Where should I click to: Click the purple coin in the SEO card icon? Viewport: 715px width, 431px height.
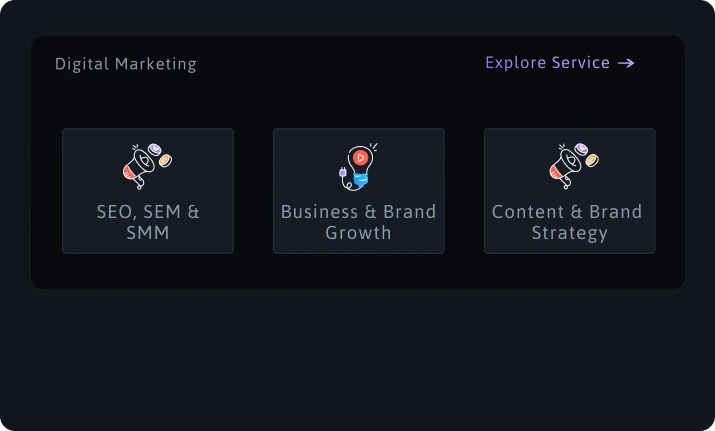coord(154,150)
